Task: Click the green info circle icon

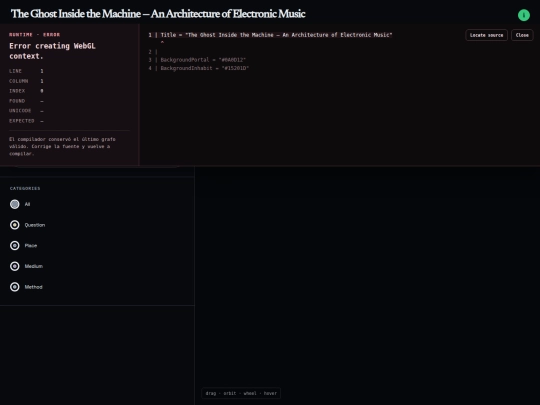Action: [x=523, y=15]
